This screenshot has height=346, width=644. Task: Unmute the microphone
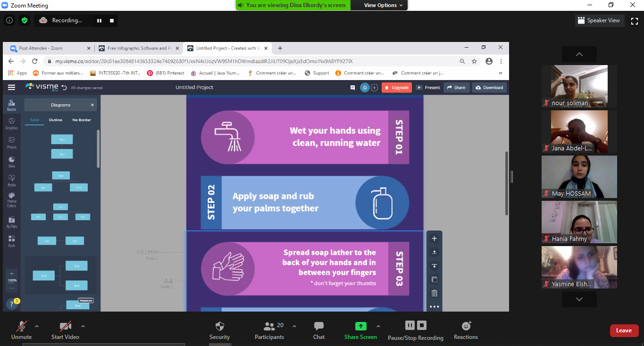[x=21, y=326]
